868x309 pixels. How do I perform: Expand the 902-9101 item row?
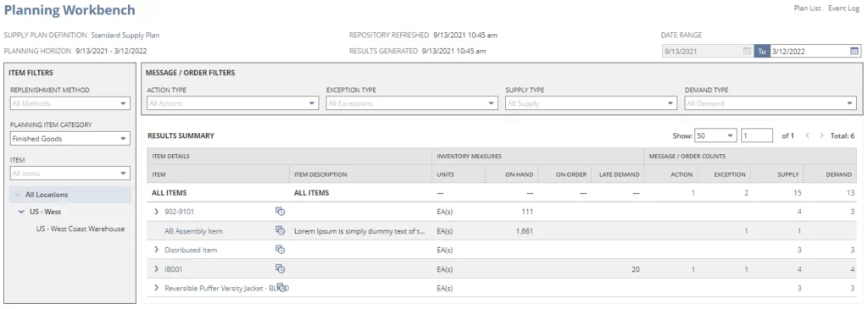click(156, 211)
